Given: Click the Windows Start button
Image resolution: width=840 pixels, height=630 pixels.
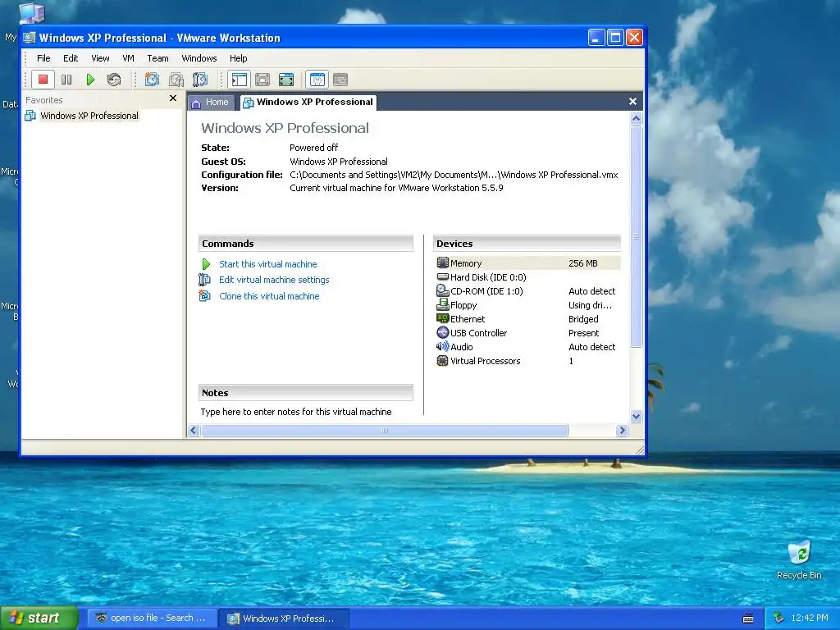Looking at the screenshot, I should tap(39, 619).
